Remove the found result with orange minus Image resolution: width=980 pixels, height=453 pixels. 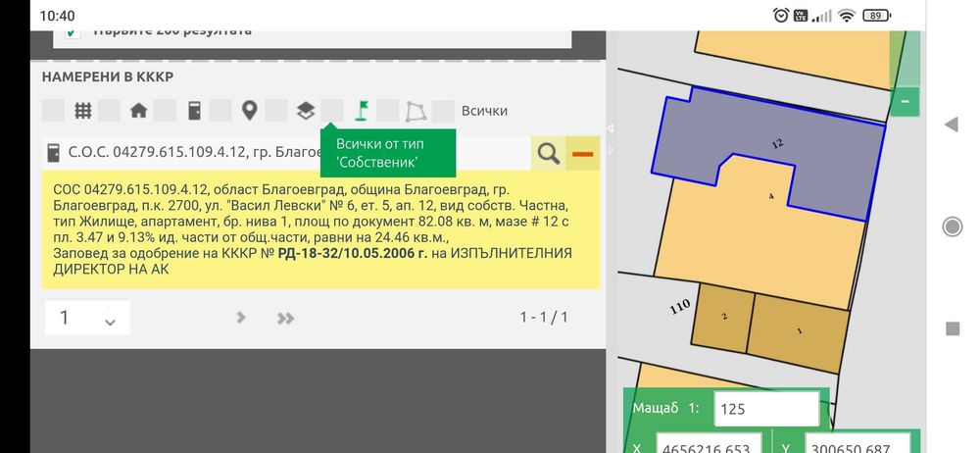583,153
